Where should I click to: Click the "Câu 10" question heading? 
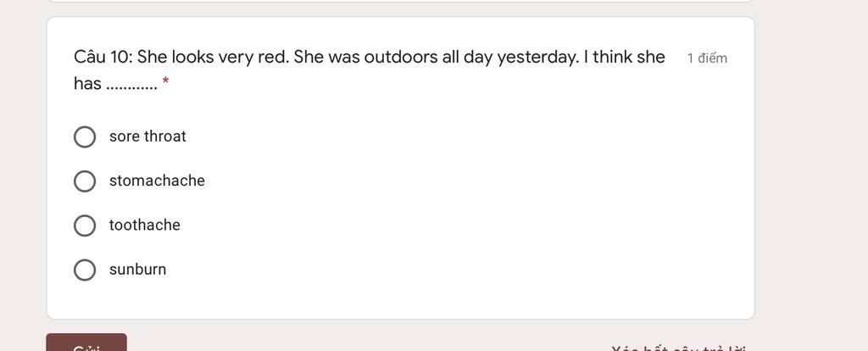click(103, 57)
